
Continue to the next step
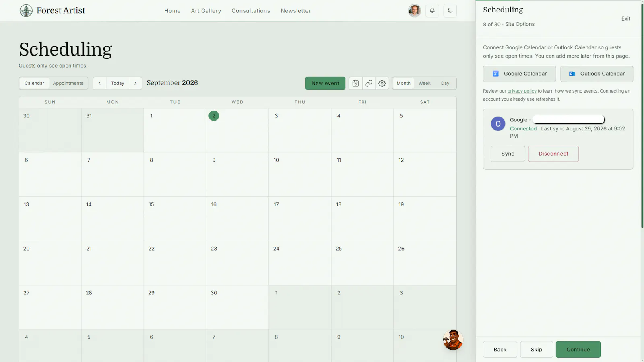click(x=578, y=350)
